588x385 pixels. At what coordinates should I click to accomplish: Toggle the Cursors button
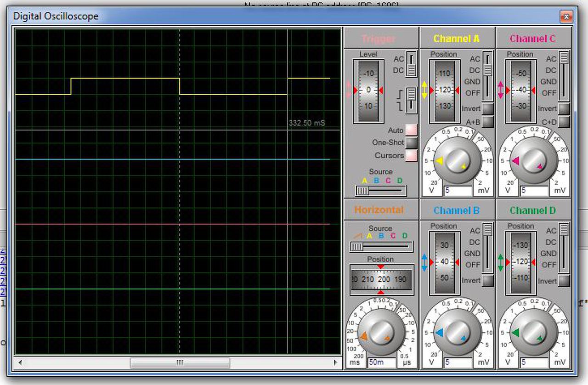[x=411, y=156]
